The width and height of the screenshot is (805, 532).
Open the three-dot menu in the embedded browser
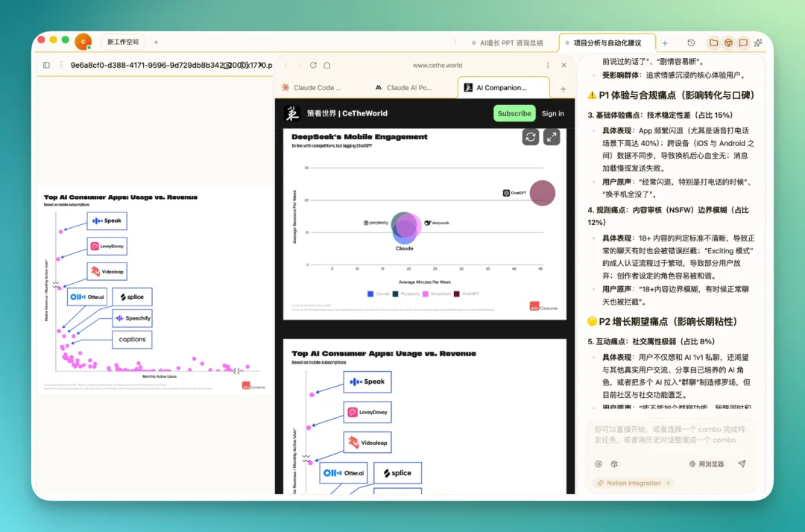pos(549,65)
